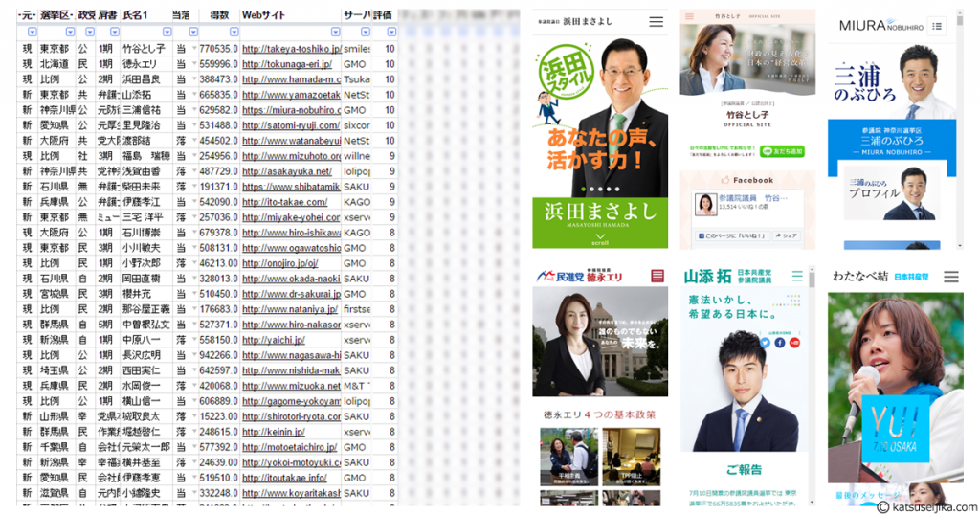Click the ご報告 heading on Yamazoe site

[744, 469]
